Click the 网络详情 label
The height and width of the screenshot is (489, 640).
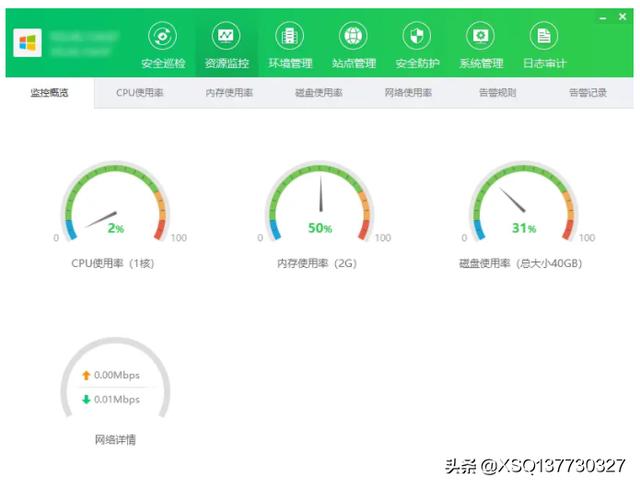pyautogui.click(x=115, y=440)
